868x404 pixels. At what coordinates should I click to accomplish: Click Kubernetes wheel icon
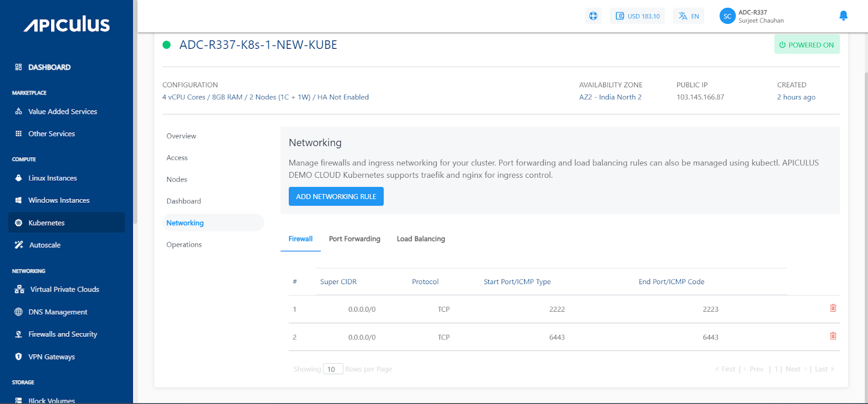click(18, 223)
